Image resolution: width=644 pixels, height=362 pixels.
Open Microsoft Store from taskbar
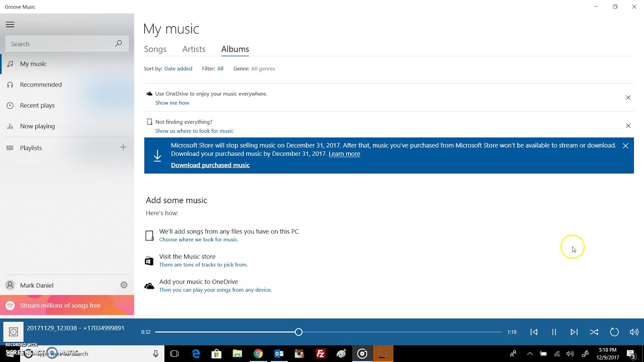pyautogui.click(x=216, y=354)
